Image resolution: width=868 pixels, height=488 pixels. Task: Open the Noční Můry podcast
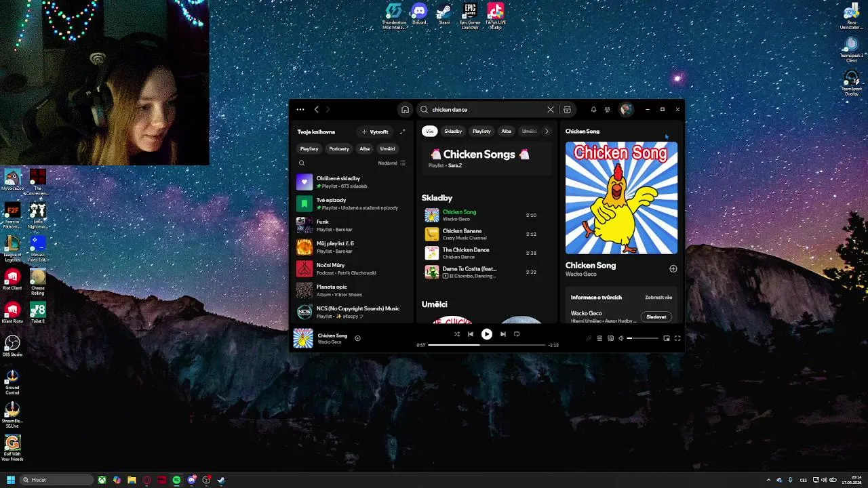pos(353,268)
